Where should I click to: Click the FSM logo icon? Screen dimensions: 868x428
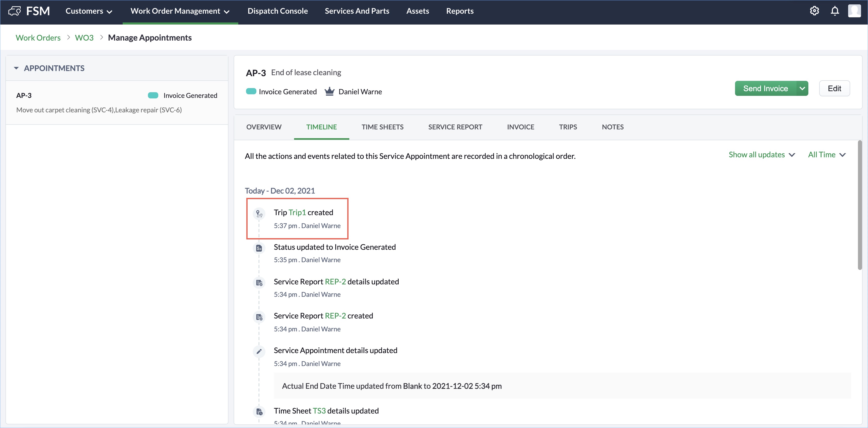point(14,11)
